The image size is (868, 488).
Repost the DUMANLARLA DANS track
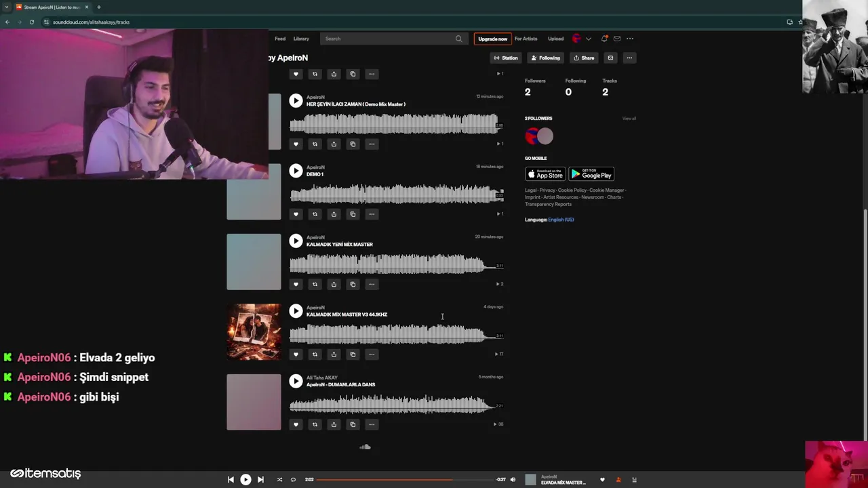coord(315,424)
